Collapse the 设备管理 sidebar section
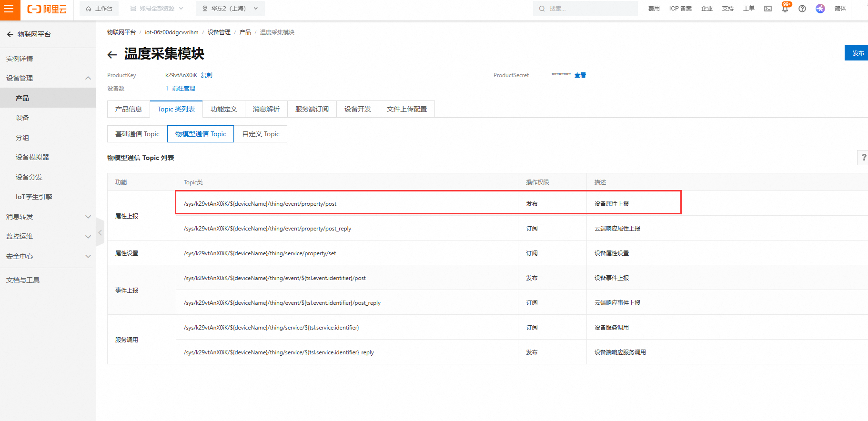The image size is (868, 421). pyautogui.click(x=88, y=78)
